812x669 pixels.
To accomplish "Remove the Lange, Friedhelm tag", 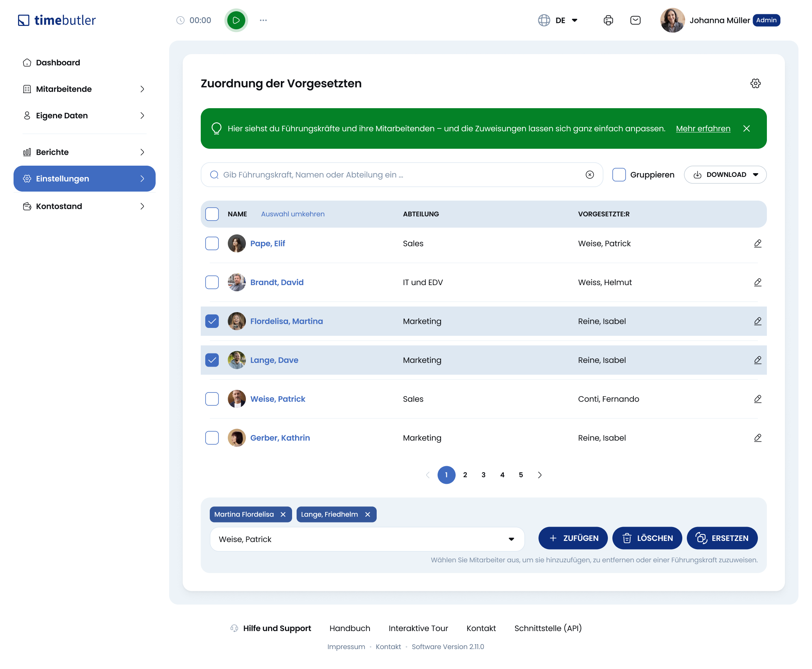I will (x=367, y=515).
